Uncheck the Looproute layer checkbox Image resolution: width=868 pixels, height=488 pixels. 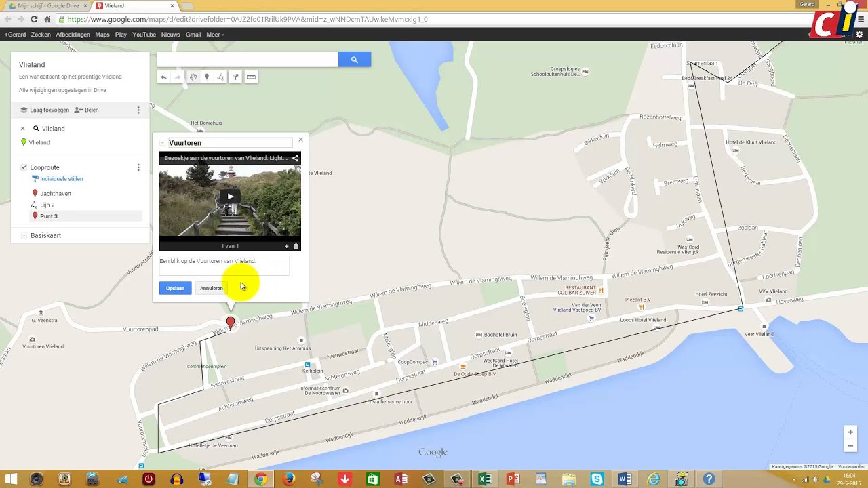click(24, 167)
